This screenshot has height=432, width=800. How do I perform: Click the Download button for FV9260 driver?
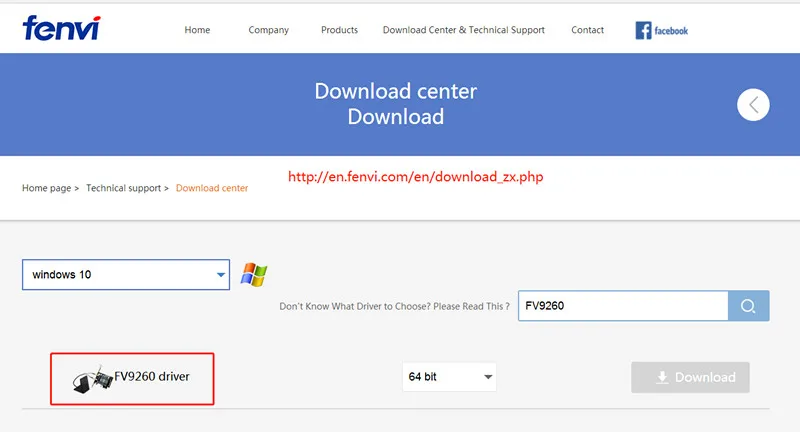(690, 377)
